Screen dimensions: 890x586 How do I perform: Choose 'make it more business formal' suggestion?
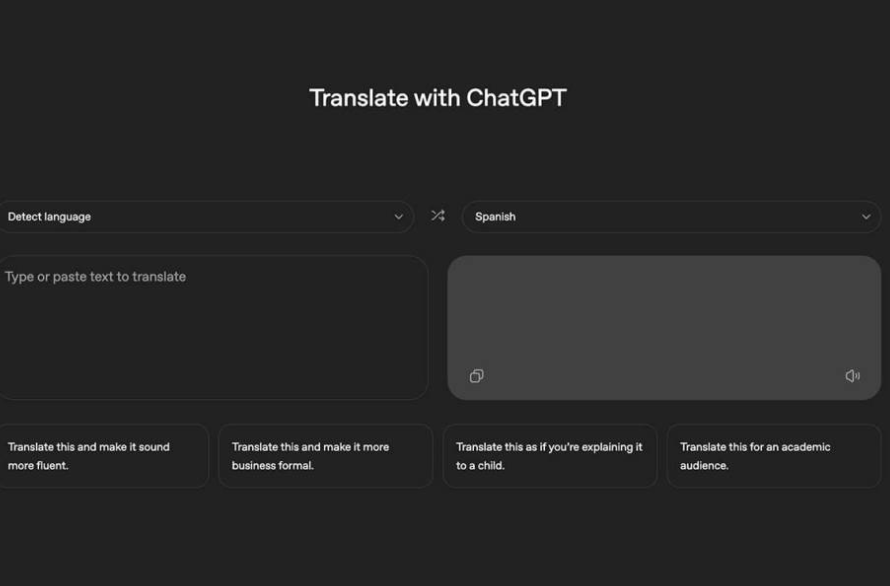(x=326, y=456)
